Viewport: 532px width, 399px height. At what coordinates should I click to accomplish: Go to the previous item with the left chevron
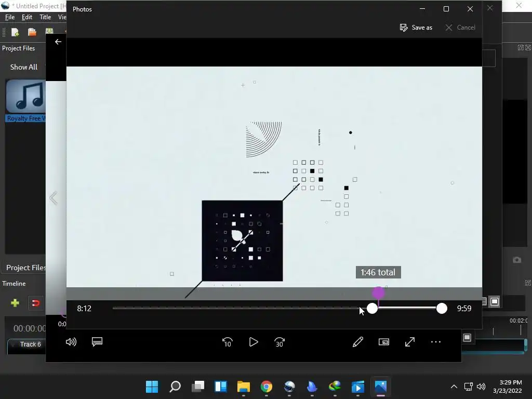click(x=54, y=198)
